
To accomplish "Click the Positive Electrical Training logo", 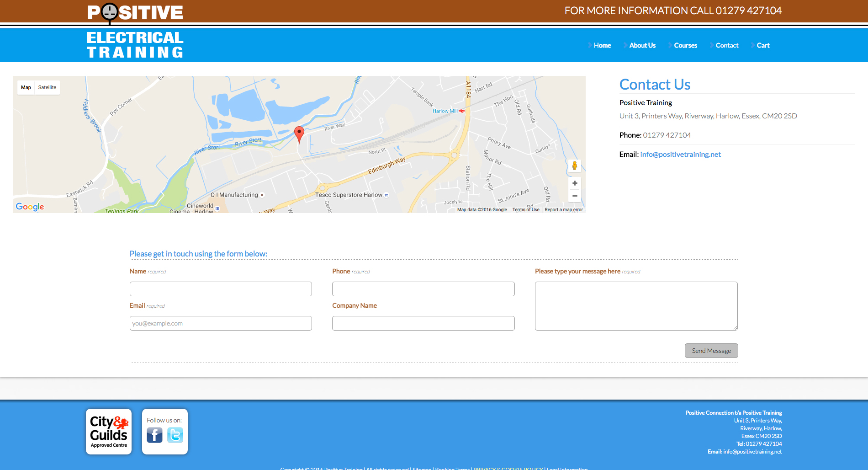I will click(x=135, y=31).
